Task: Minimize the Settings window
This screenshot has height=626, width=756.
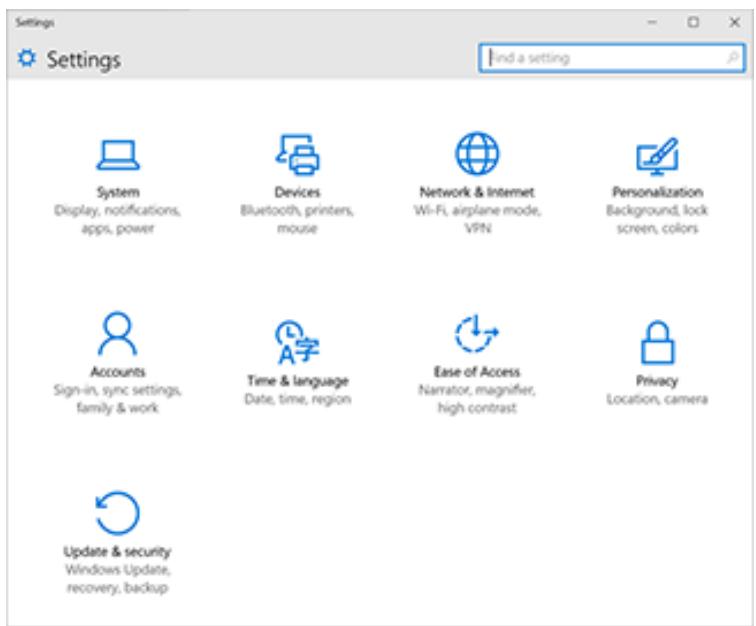Action: pyautogui.click(x=652, y=22)
